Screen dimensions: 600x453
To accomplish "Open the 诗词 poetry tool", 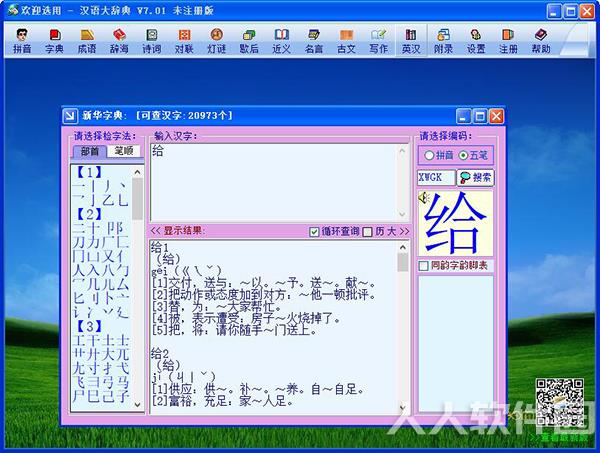I will (x=152, y=41).
